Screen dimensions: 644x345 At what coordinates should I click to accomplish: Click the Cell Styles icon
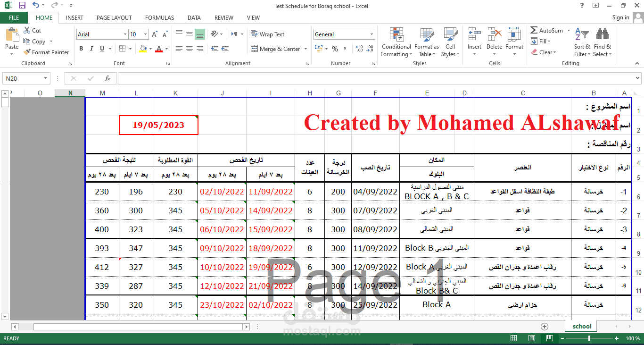coord(450,42)
